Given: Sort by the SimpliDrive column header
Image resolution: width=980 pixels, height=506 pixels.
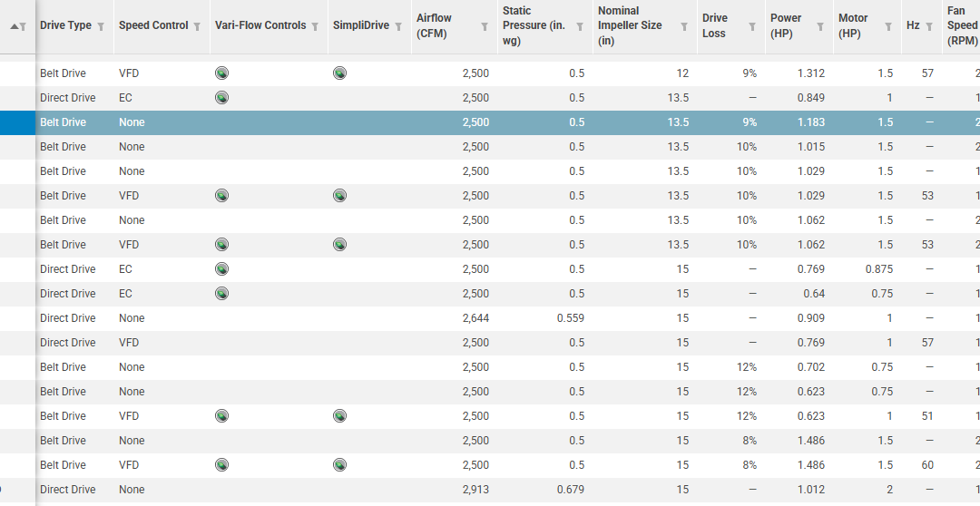Looking at the screenshot, I should [361, 25].
